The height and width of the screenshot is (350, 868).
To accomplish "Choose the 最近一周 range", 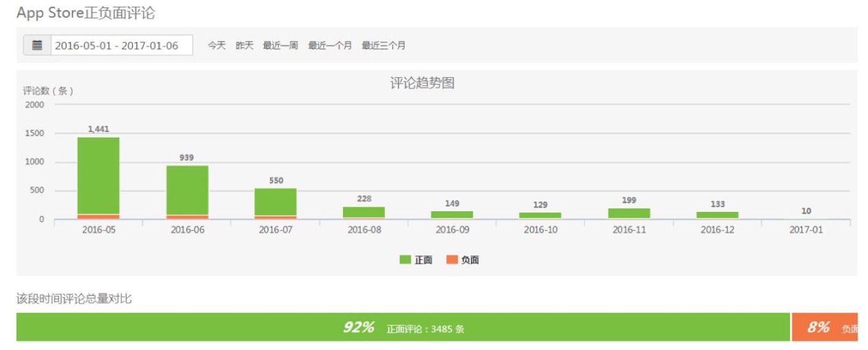I will click(x=280, y=45).
